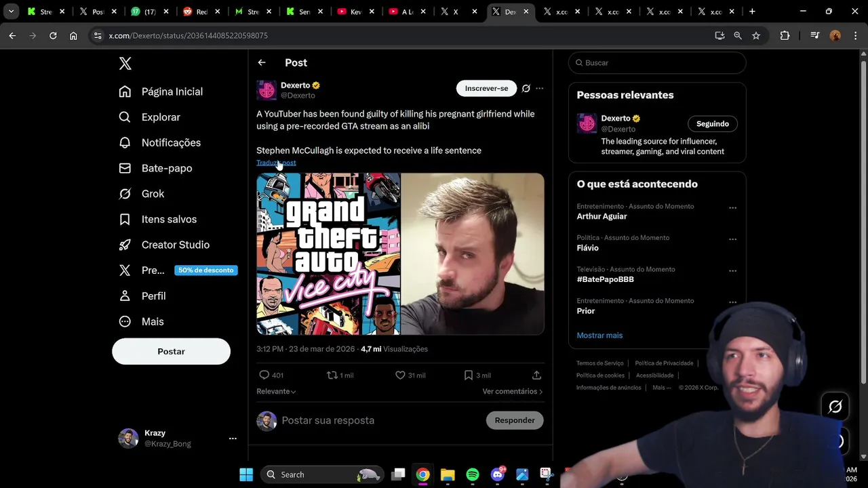Open Perfil person icon

(125, 296)
